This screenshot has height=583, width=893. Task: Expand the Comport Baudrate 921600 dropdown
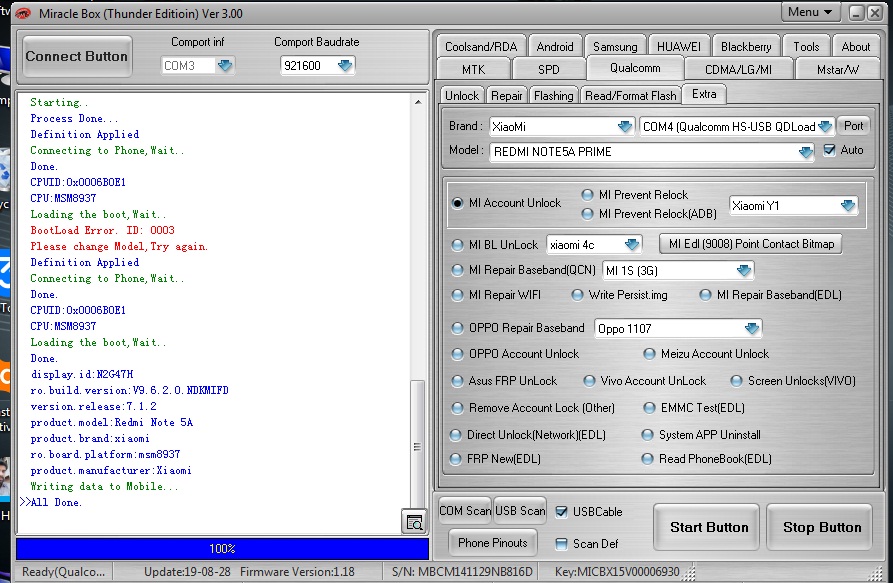(345, 65)
